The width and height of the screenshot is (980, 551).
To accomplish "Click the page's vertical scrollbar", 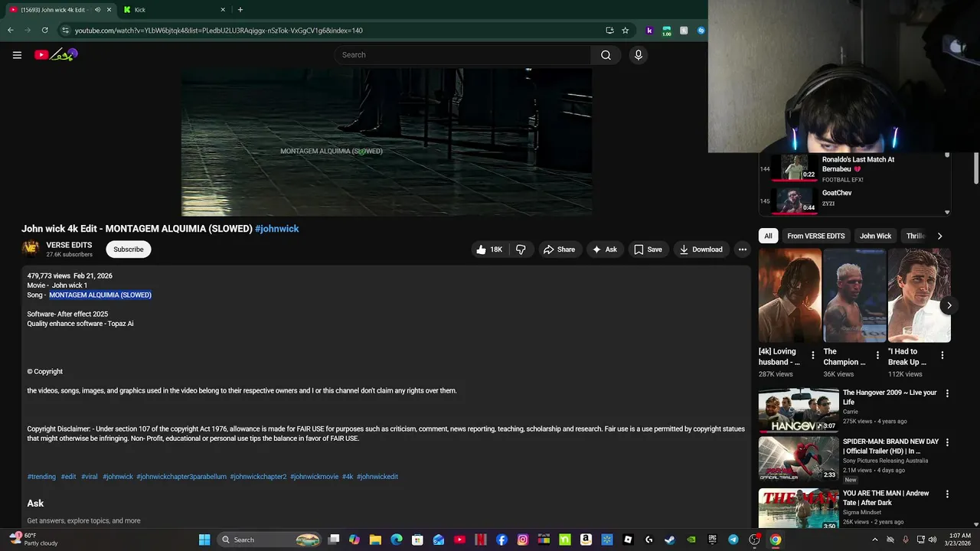I will pyautogui.click(x=976, y=168).
